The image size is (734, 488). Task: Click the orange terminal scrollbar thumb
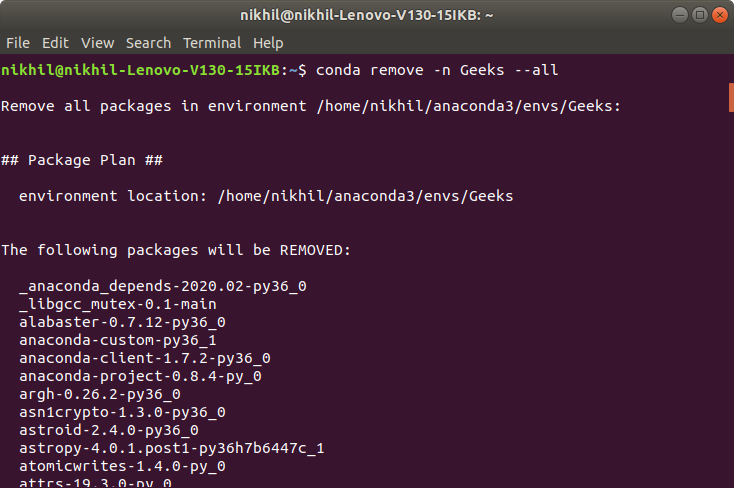point(730,98)
